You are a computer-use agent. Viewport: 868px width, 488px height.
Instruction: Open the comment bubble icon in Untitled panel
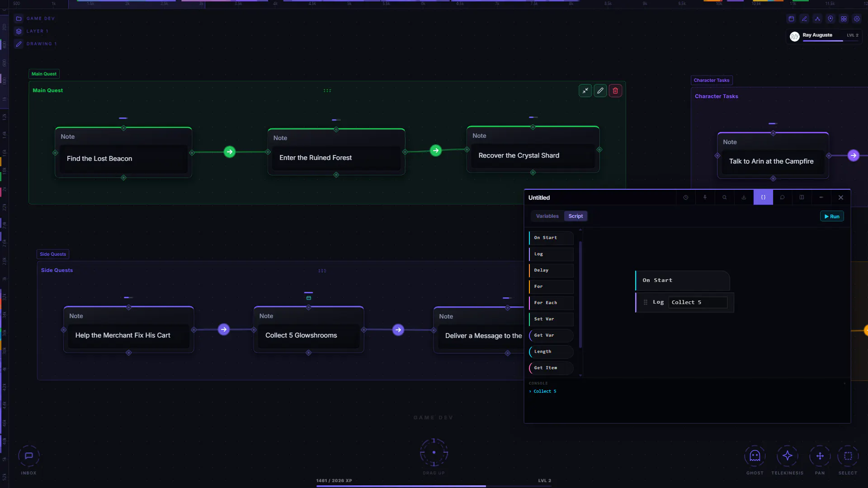(783, 197)
